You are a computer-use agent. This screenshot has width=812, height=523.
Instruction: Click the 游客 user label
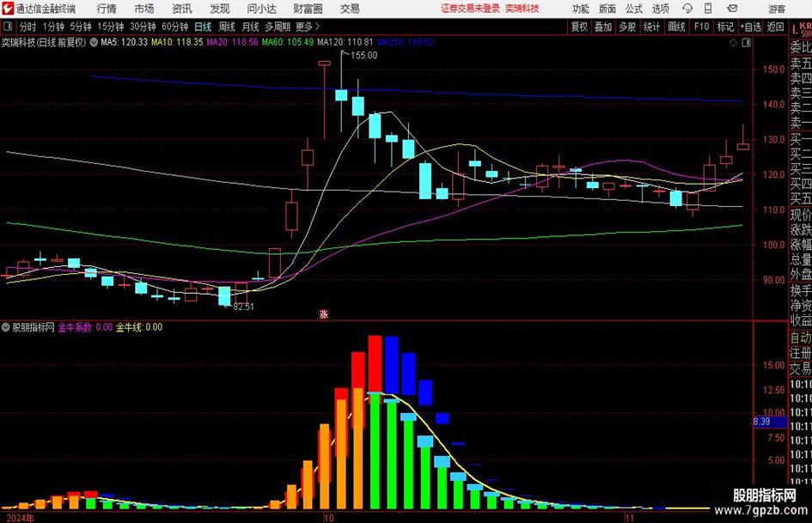coord(776,9)
